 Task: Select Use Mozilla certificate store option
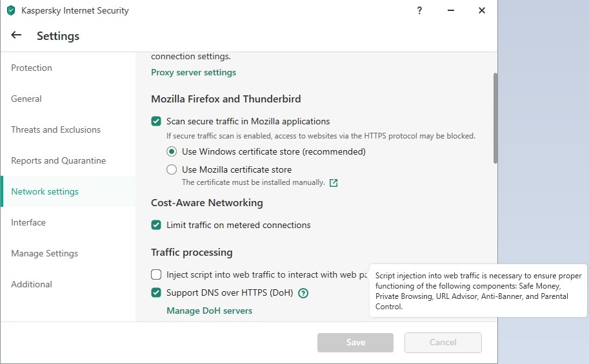[x=172, y=170]
